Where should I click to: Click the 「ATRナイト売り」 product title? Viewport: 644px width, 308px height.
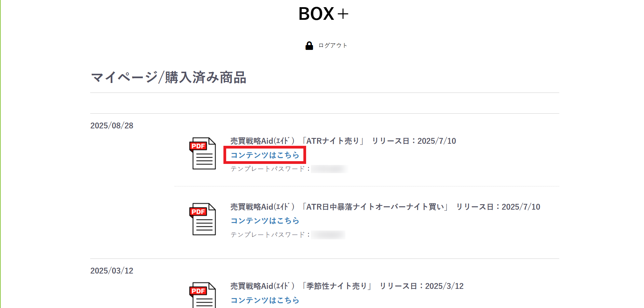(332, 141)
